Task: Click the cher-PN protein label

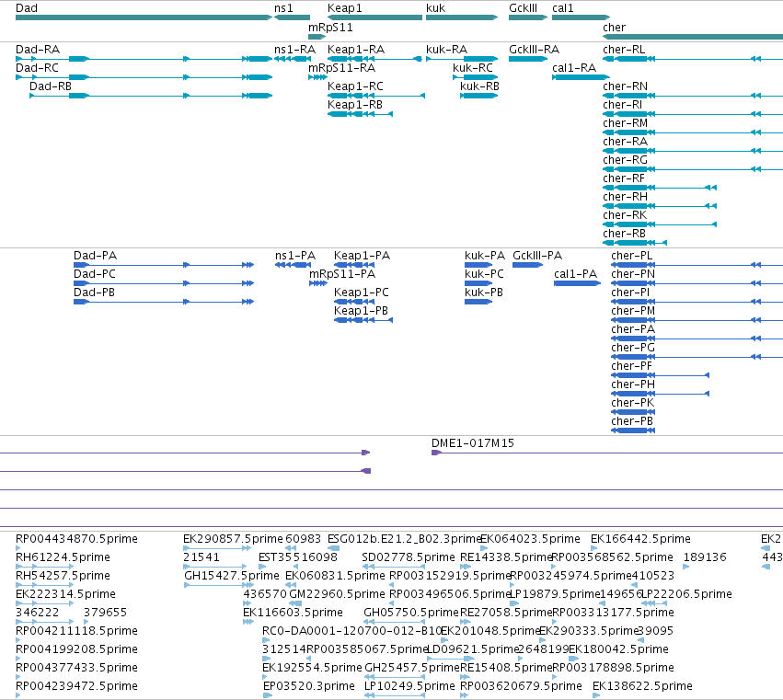Action: coord(633,274)
